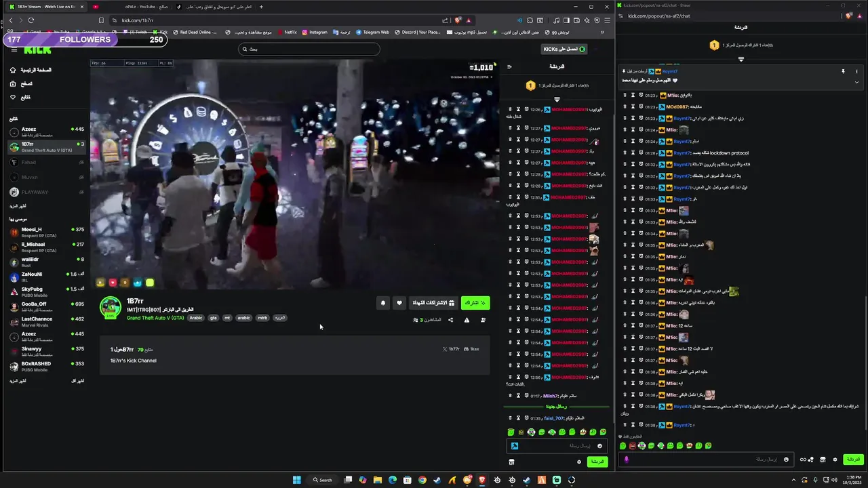Click the Arabic tag under stream title

click(196, 318)
